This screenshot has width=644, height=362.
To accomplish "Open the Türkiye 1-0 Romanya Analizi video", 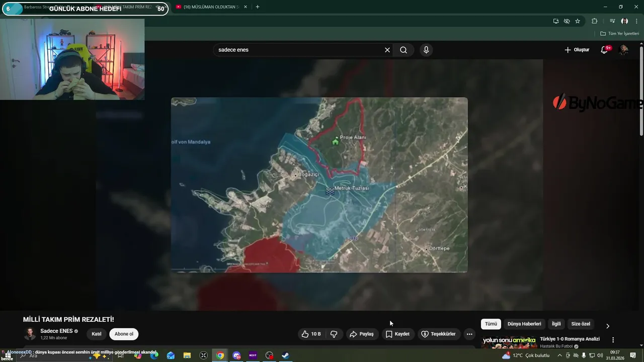I will 570,339.
